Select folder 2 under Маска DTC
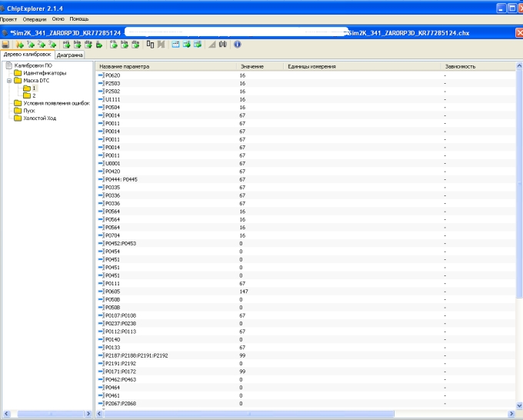 (x=33, y=95)
